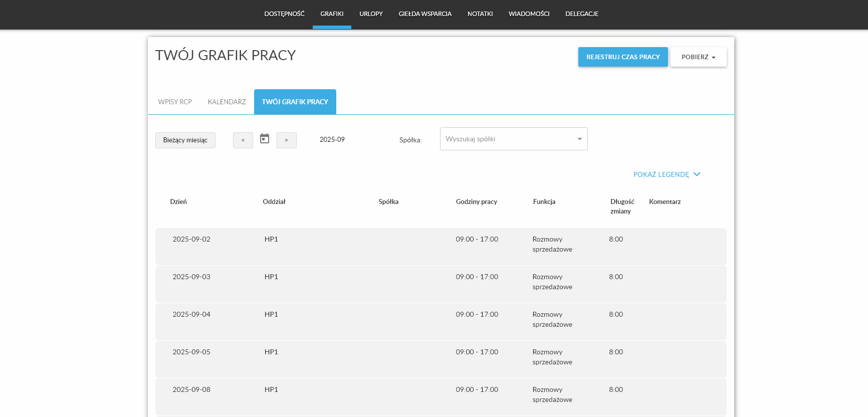Select the 2025-09-02 schedule row
Viewport: 868px width, 417px height.
[x=441, y=246]
